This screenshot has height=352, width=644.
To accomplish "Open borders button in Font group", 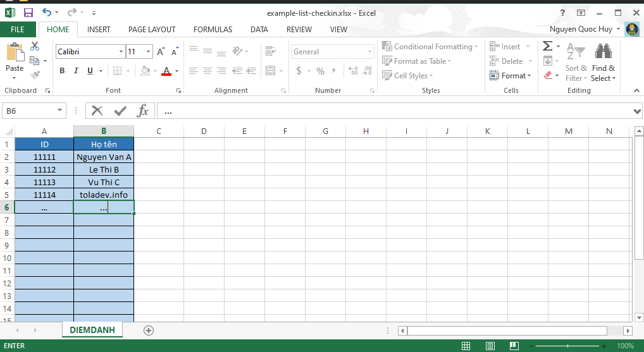I will pos(117,71).
